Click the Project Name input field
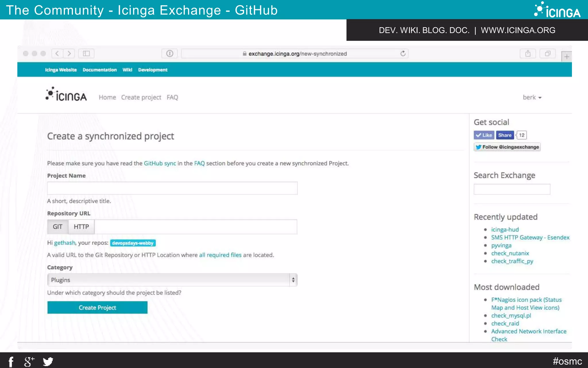The width and height of the screenshot is (588, 368). pyautogui.click(x=172, y=188)
